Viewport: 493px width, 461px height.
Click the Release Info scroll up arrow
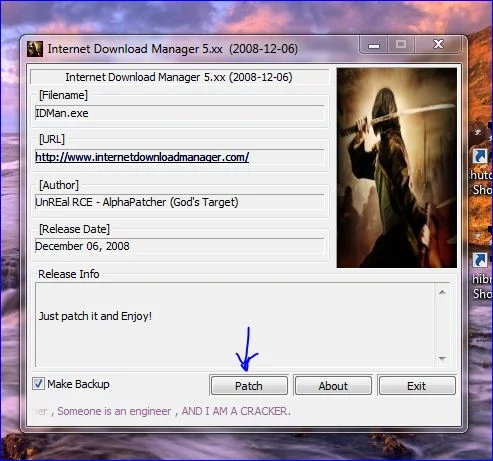point(442,292)
